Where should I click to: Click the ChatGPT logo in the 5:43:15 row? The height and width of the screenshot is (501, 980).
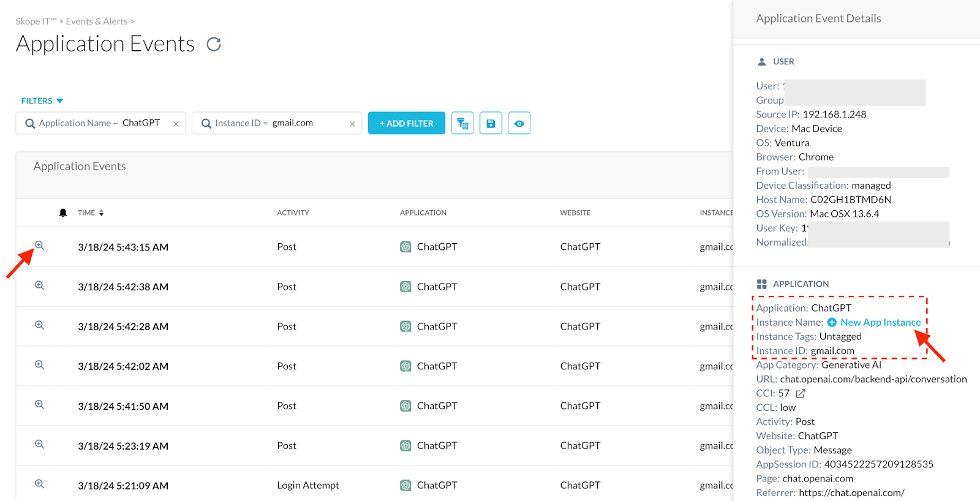(x=405, y=247)
